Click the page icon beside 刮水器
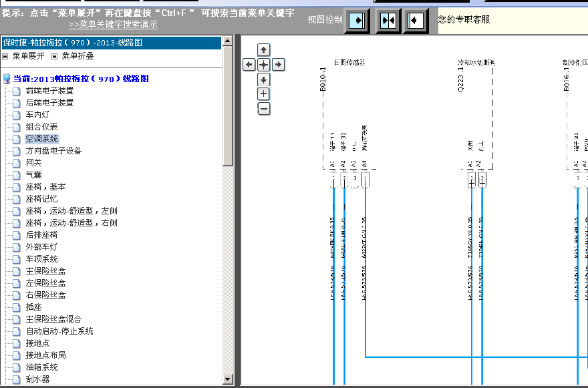The height and width of the screenshot is (388, 588). (17, 379)
